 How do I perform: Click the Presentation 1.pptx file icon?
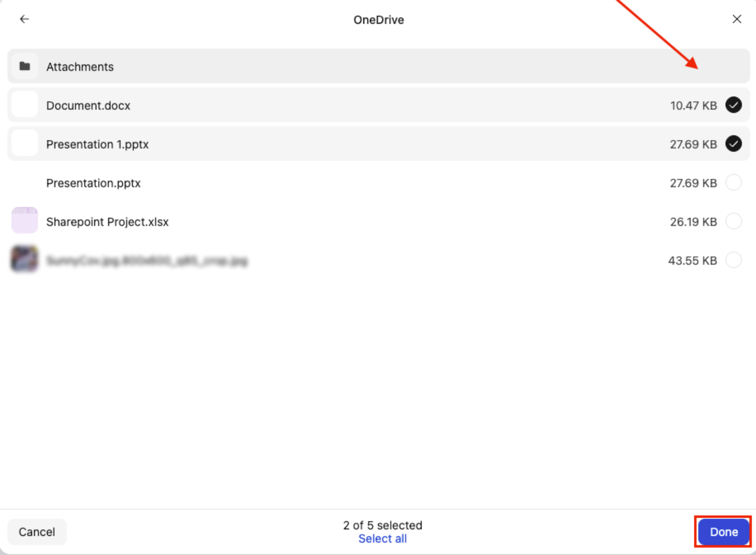(x=25, y=144)
